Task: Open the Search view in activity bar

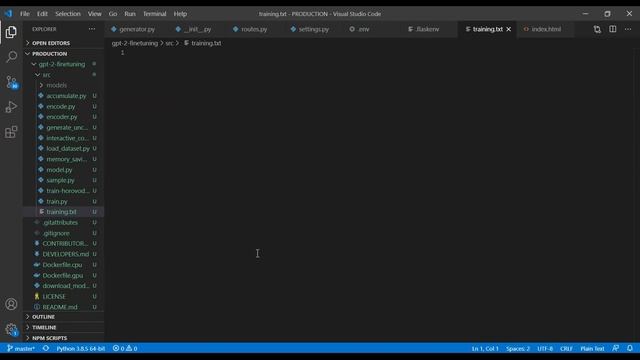Action: (11, 56)
